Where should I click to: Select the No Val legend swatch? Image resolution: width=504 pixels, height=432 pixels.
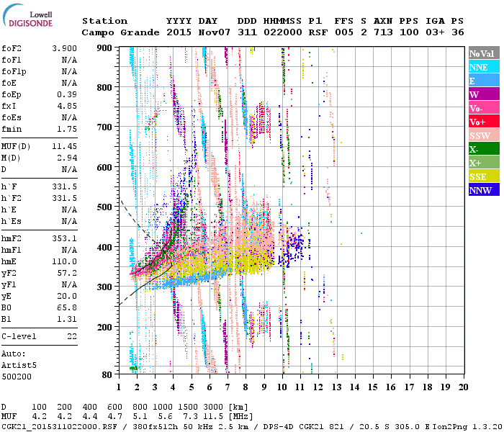coord(484,53)
